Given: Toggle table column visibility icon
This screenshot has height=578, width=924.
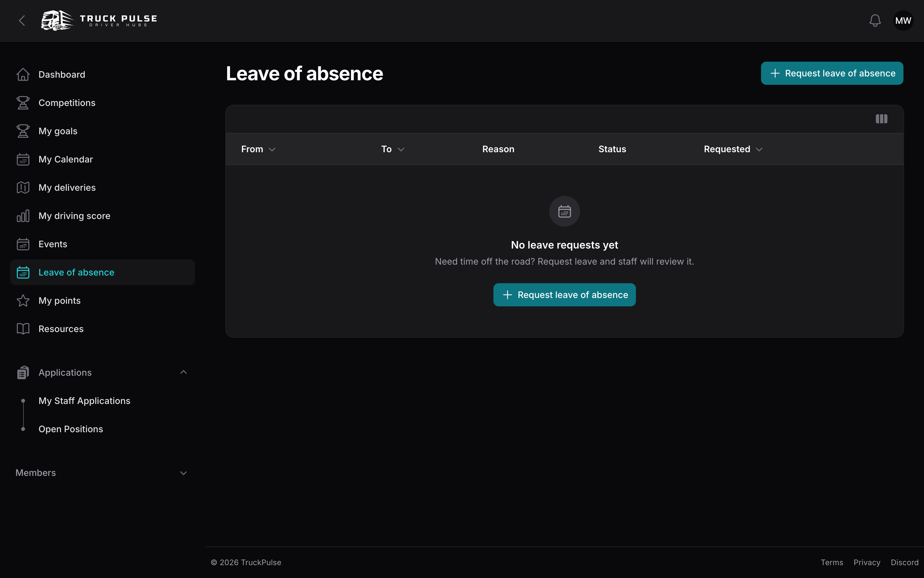Looking at the screenshot, I should 881,119.
